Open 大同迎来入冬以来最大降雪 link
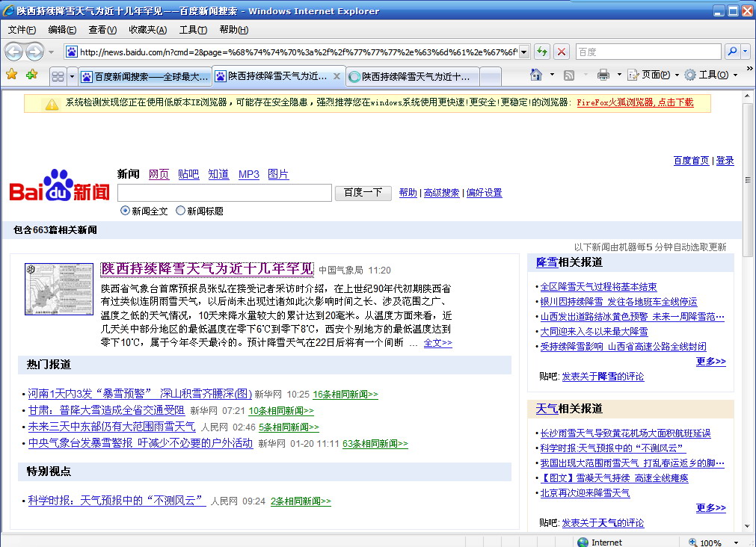This screenshot has width=756, height=547. 594,332
